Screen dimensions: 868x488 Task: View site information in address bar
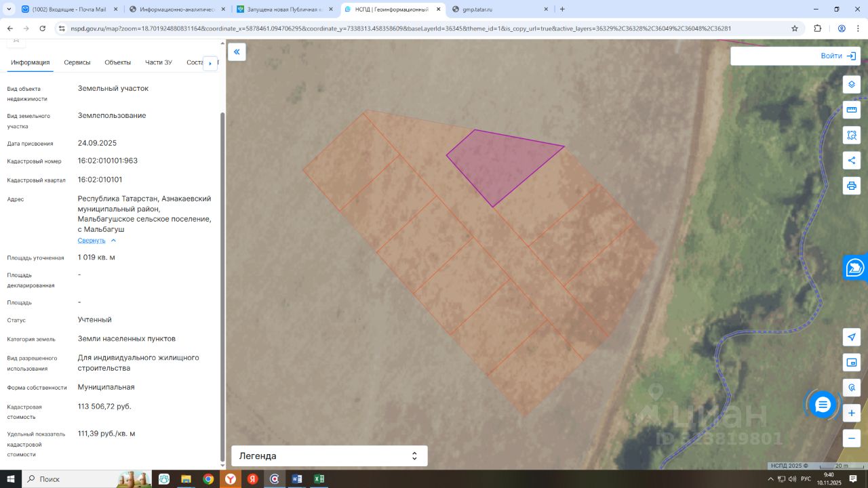point(62,28)
